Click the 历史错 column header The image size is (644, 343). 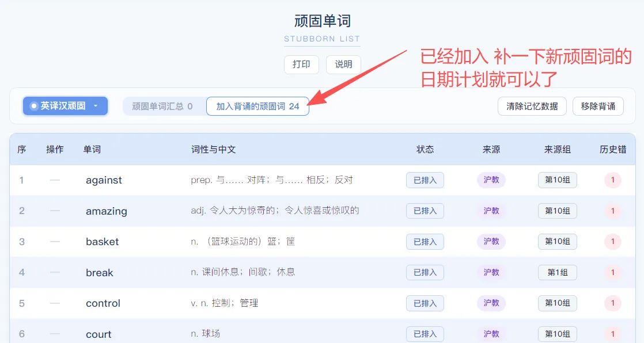pos(613,150)
